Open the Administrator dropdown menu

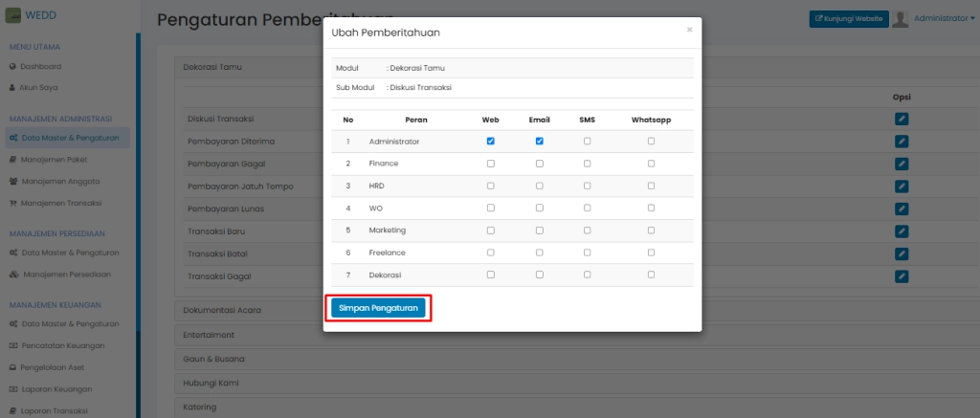[944, 18]
